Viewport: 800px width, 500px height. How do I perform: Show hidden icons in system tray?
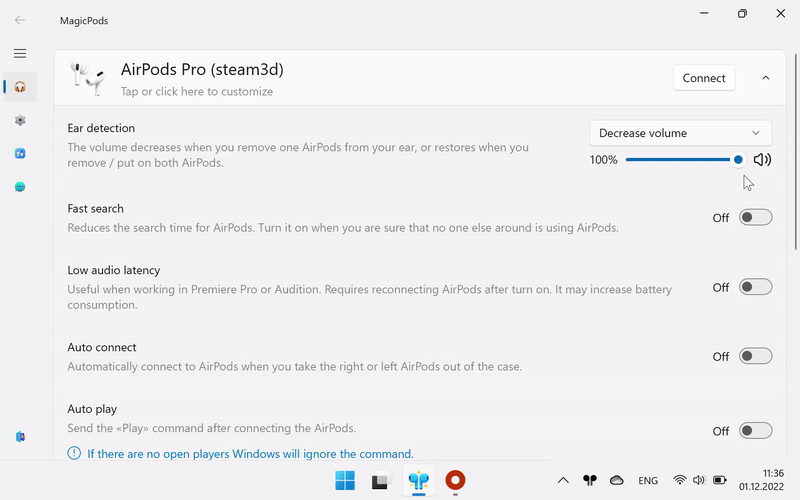coord(563,481)
